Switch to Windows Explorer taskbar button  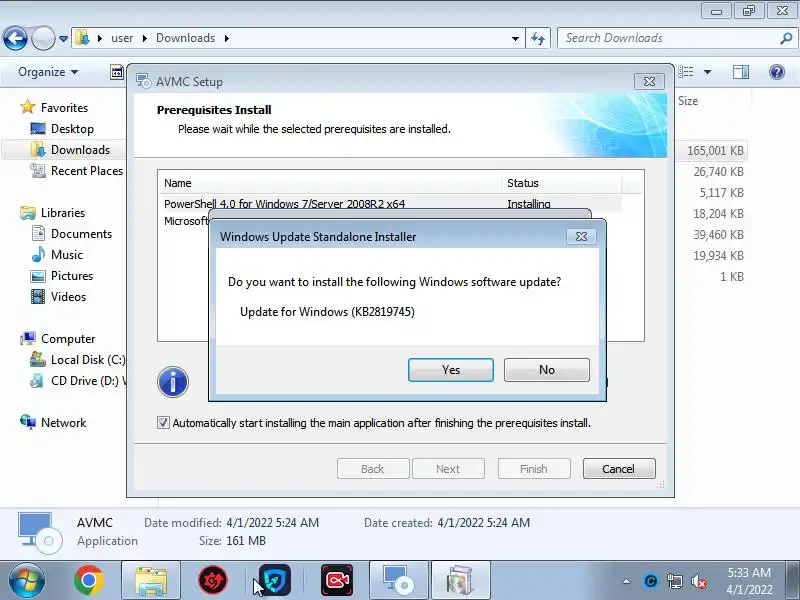coord(151,581)
